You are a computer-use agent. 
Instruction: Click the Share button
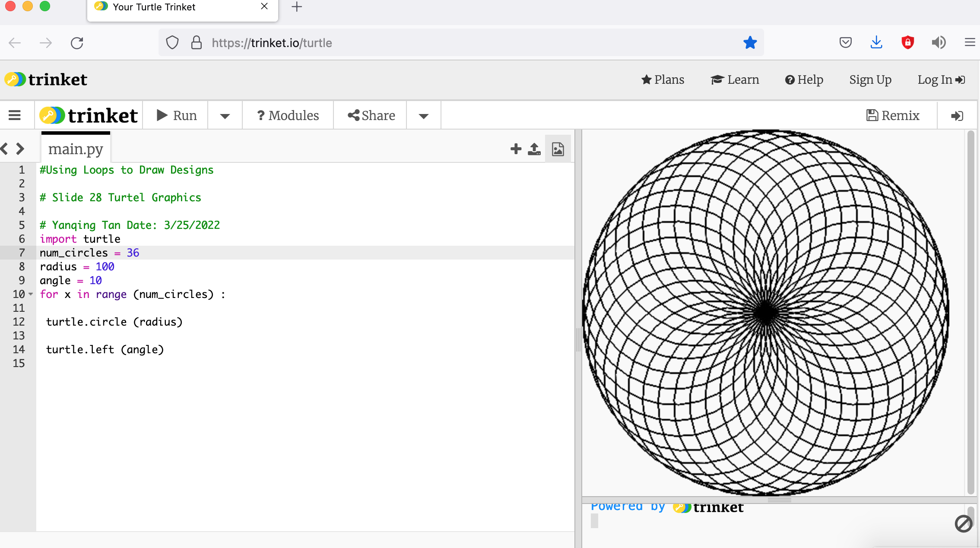(x=371, y=115)
